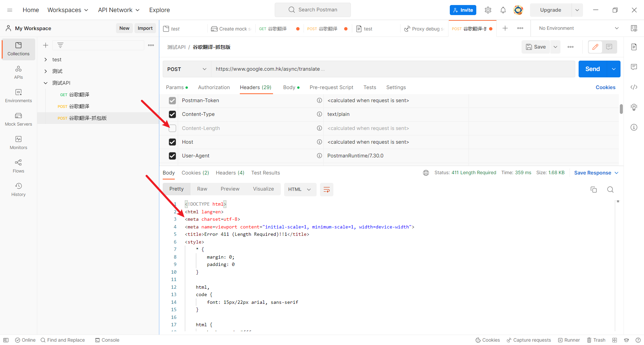Viewport: 644px width, 345px height.
Task: Expand the test collection in sidebar
Action: (x=46, y=60)
